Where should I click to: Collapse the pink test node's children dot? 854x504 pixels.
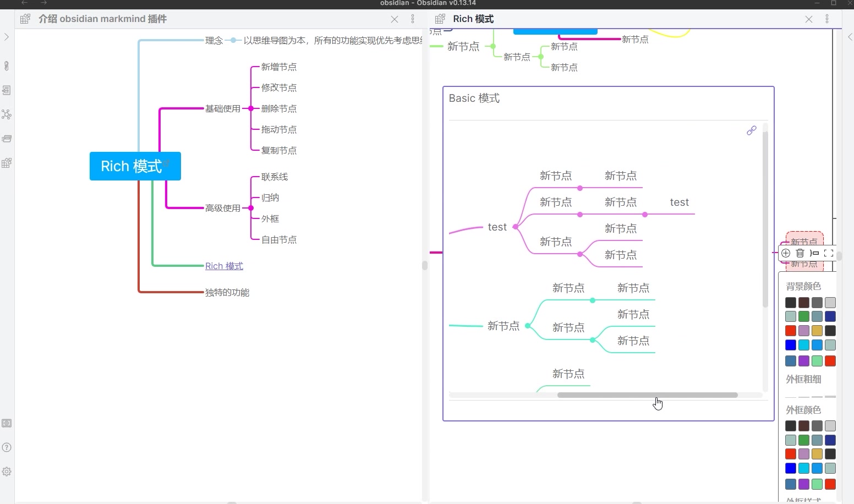pyautogui.click(x=515, y=227)
